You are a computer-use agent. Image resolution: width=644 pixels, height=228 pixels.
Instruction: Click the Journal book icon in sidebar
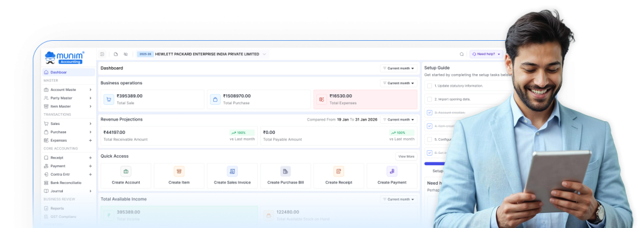tap(47, 191)
